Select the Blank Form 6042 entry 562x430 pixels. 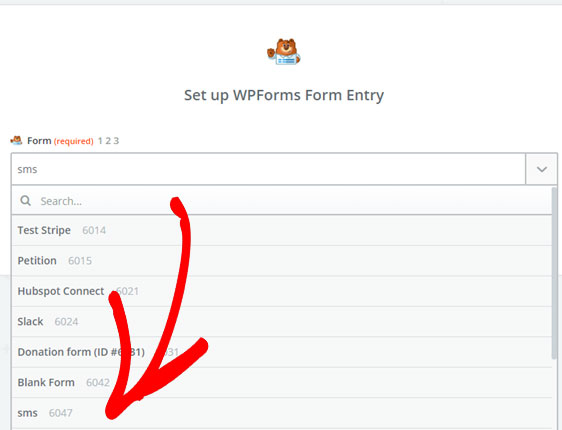pyautogui.click(x=282, y=382)
